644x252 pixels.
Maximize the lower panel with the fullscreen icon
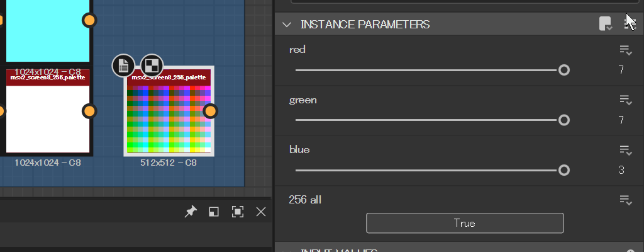238,212
